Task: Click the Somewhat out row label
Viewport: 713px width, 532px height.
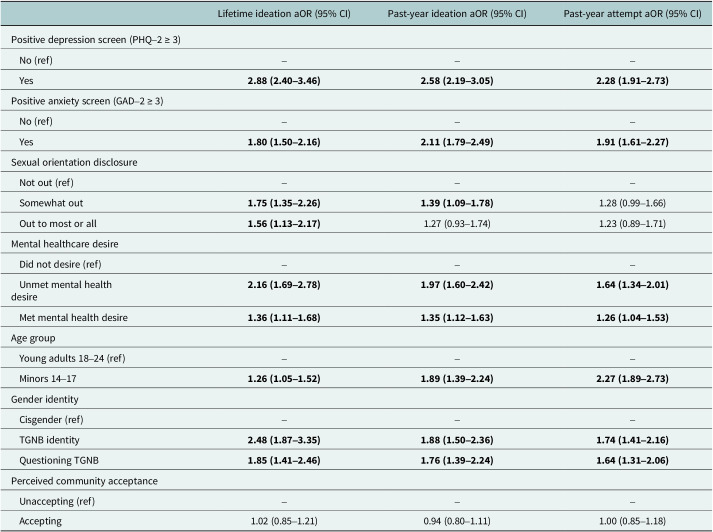Action: pyautogui.click(x=51, y=203)
